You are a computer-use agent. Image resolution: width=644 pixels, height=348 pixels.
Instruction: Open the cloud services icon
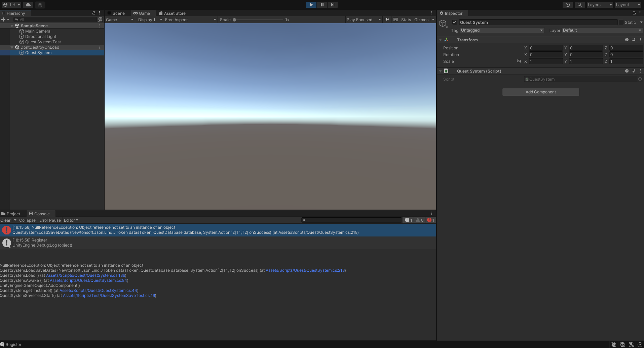click(28, 5)
